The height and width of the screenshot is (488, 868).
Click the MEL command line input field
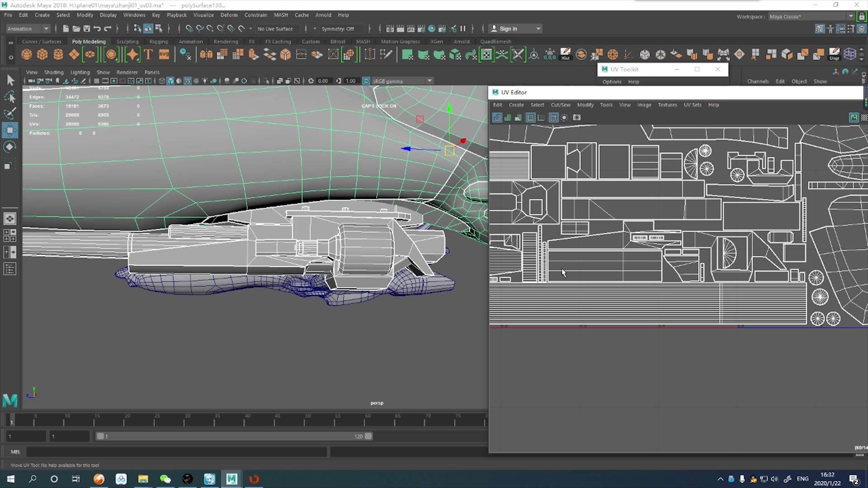pyautogui.click(x=176, y=451)
